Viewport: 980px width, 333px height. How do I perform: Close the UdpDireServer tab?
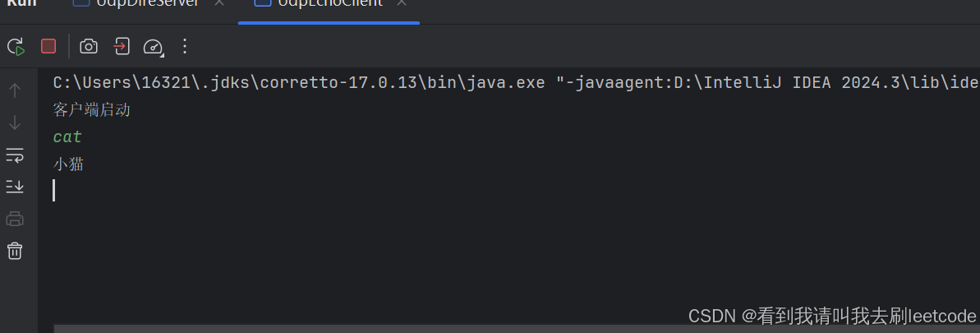[217, 3]
